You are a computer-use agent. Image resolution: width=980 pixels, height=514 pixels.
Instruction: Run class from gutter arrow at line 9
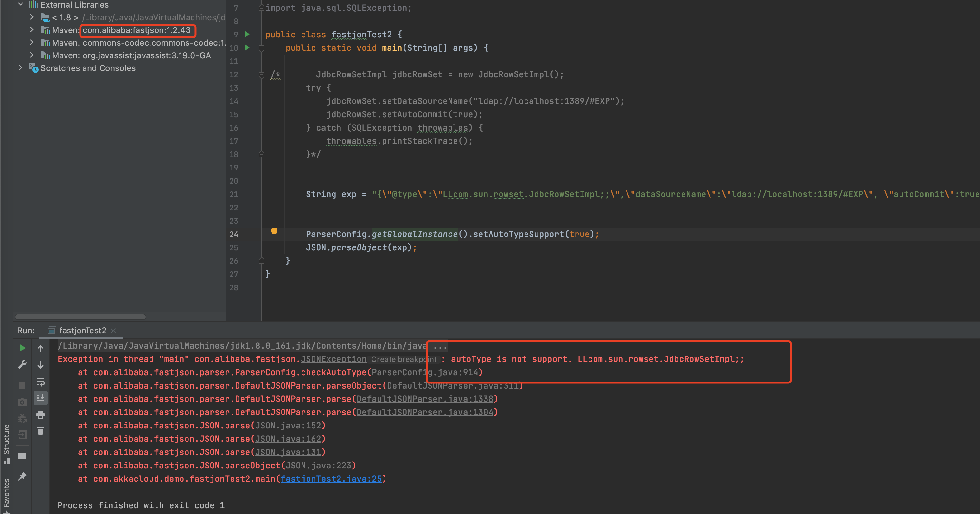click(247, 35)
